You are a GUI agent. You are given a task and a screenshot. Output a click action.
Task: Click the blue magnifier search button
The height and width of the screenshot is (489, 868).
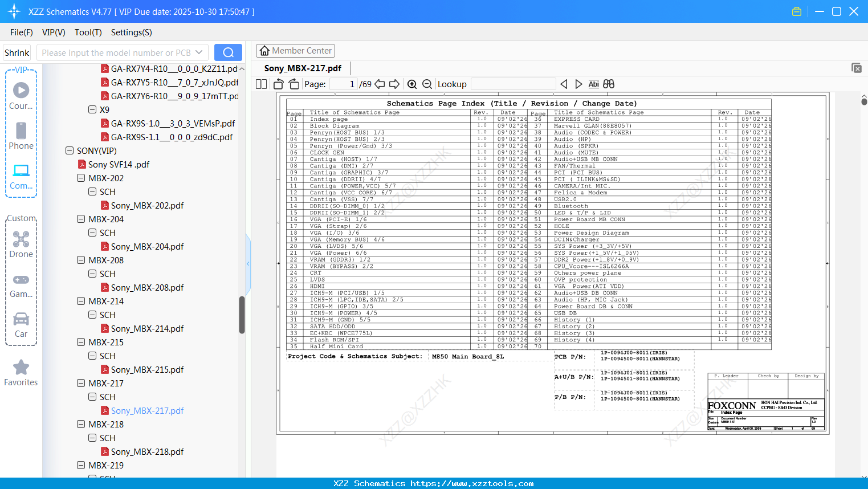(x=228, y=52)
